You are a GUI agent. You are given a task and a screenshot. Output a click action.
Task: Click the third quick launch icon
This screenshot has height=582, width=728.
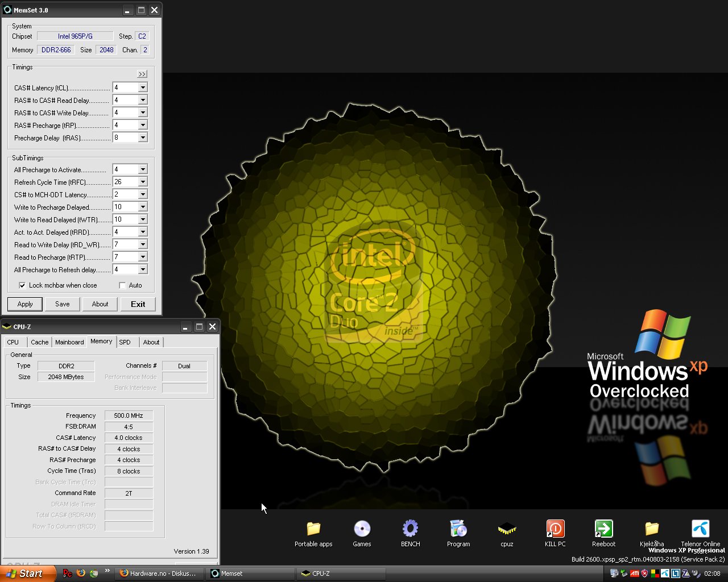pyautogui.click(x=94, y=573)
